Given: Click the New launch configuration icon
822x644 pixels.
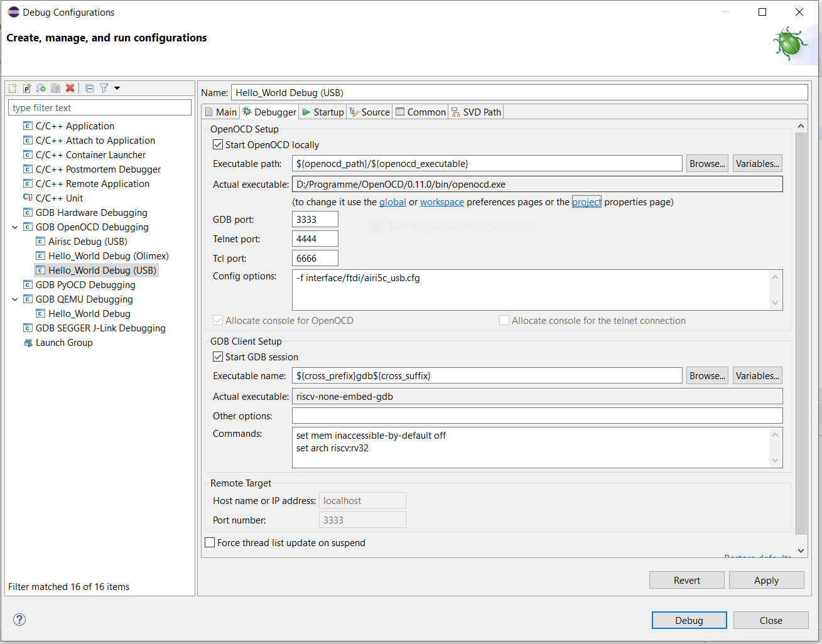Looking at the screenshot, I should coord(13,89).
